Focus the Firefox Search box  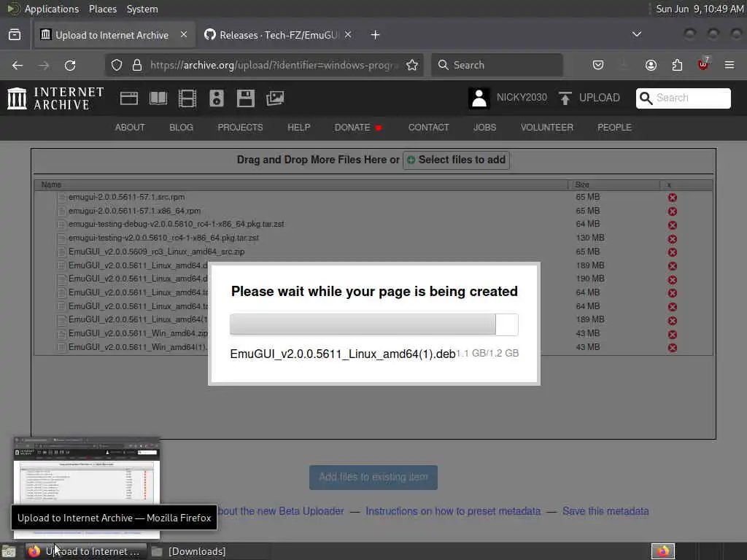pyautogui.click(x=497, y=65)
